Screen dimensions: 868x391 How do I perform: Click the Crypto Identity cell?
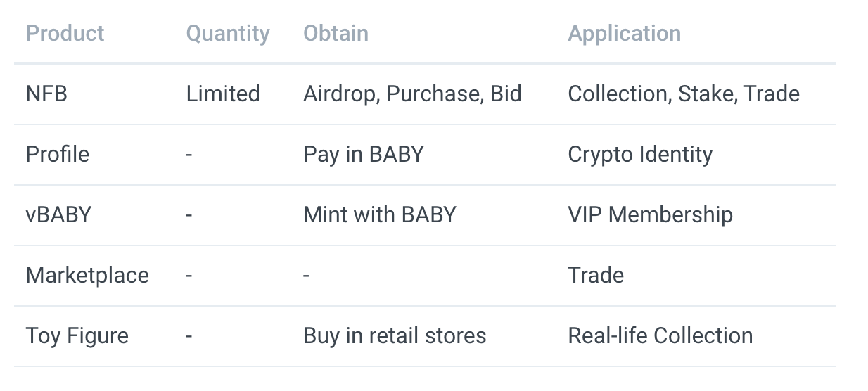click(640, 154)
